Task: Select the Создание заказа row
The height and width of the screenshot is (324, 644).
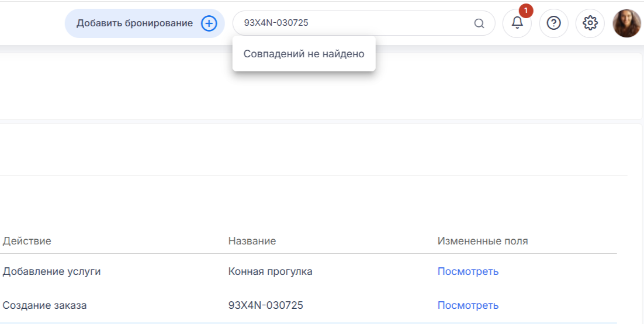Action: [308, 305]
